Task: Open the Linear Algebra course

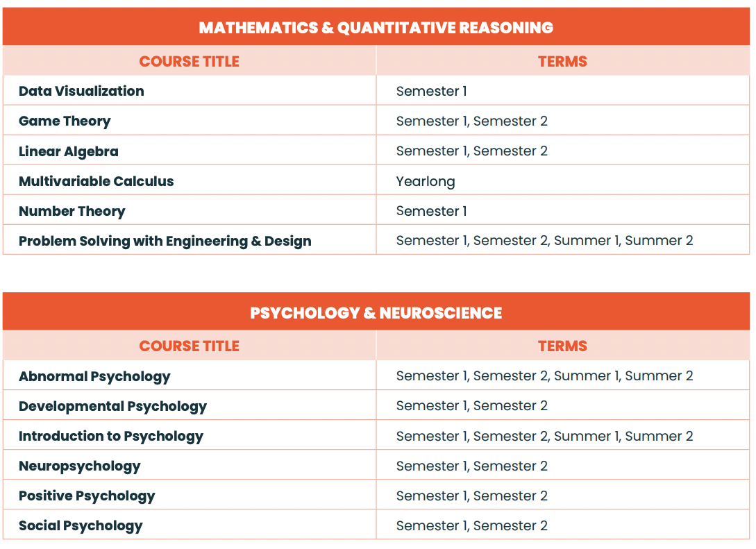Action: pyautogui.click(x=69, y=151)
